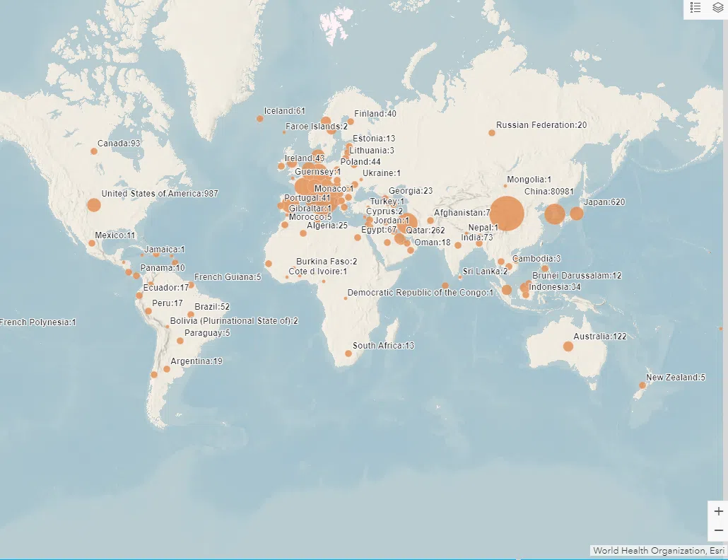This screenshot has height=560, width=728.
Task: Click the Australia case marker
Action: pyautogui.click(x=568, y=346)
